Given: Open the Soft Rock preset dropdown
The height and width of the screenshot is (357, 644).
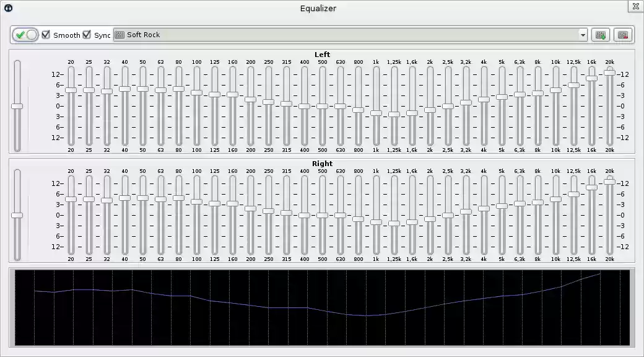Looking at the screenshot, I should [x=582, y=35].
